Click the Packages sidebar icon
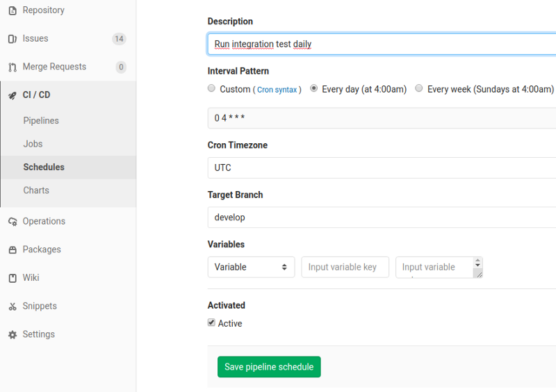This screenshot has height=392, width=556. click(12, 250)
